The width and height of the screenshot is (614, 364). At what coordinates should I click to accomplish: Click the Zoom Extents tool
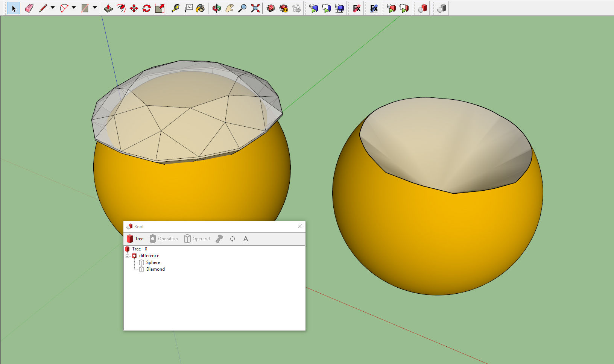255,8
